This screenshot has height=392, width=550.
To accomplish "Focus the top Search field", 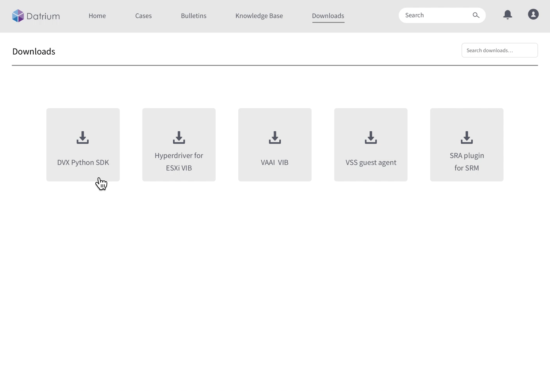I will (442, 15).
